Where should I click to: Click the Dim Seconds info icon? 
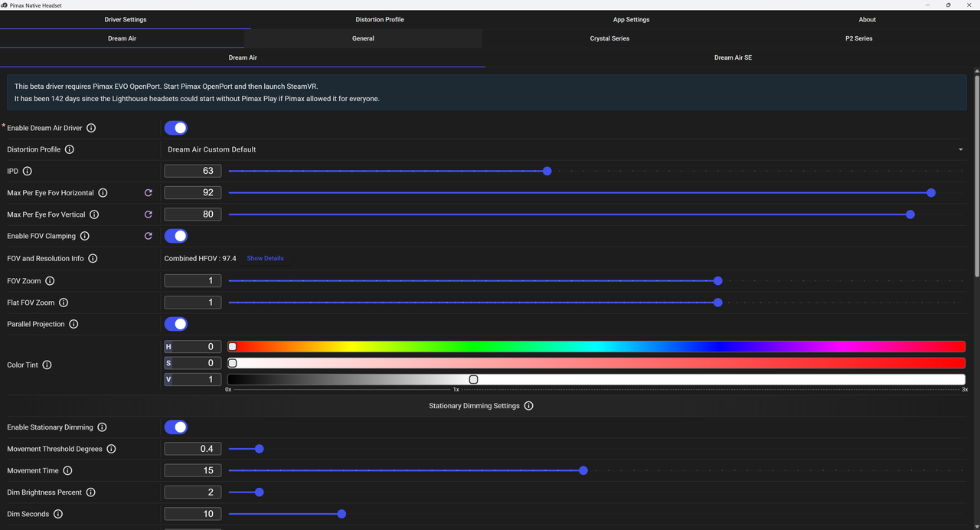tap(58, 514)
